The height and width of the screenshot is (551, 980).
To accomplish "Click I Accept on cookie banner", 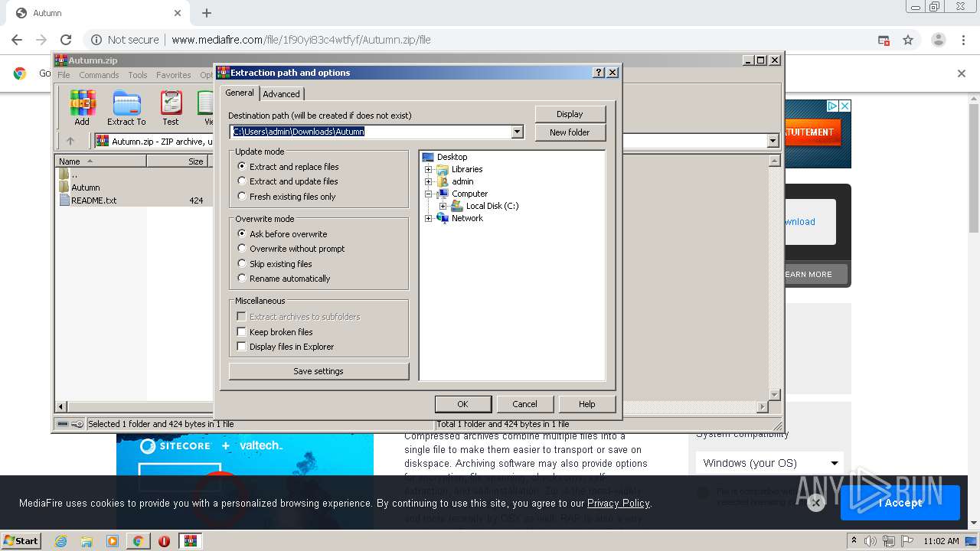I will pyautogui.click(x=900, y=503).
